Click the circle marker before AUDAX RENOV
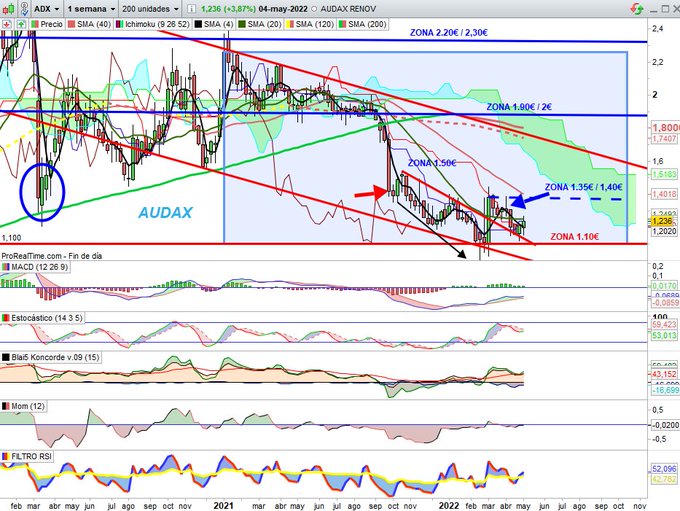680x511 pixels. pyautogui.click(x=314, y=9)
